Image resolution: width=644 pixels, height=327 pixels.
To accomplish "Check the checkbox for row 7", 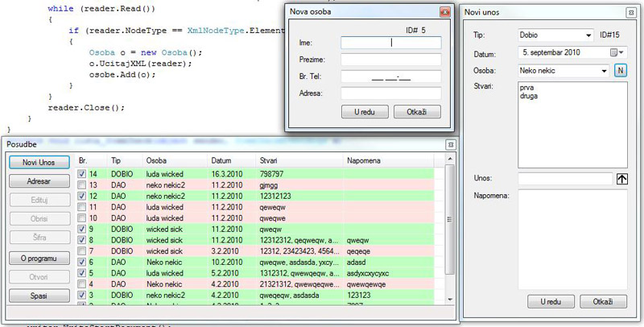I will pyautogui.click(x=82, y=251).
